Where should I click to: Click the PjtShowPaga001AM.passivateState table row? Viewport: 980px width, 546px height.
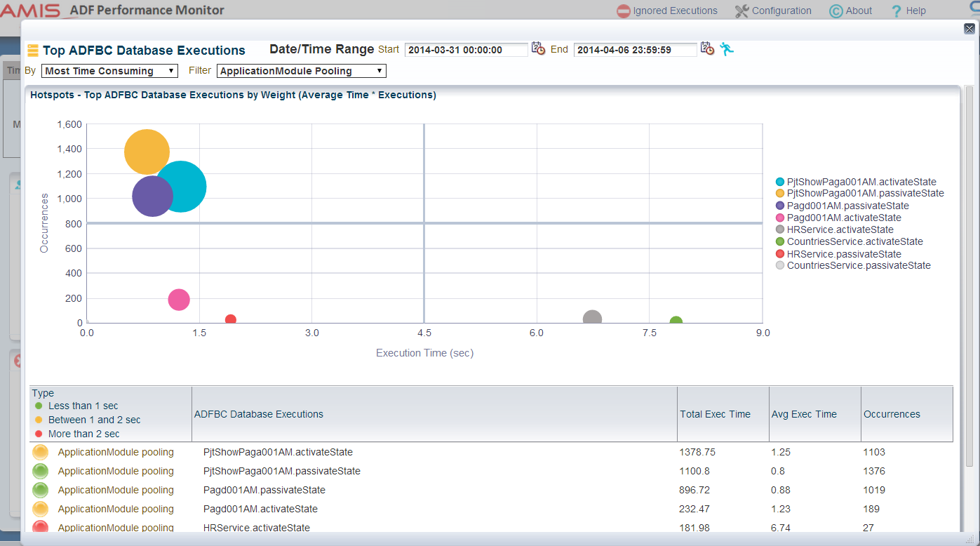281,471
